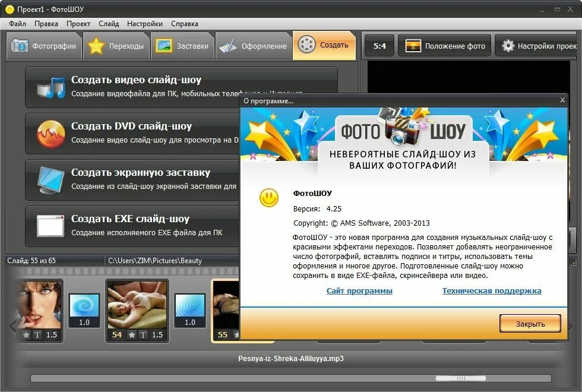This screenshot has width=582, height=392.
Task: Close the О программе dialog with X
Action: (x=562, y=100)
